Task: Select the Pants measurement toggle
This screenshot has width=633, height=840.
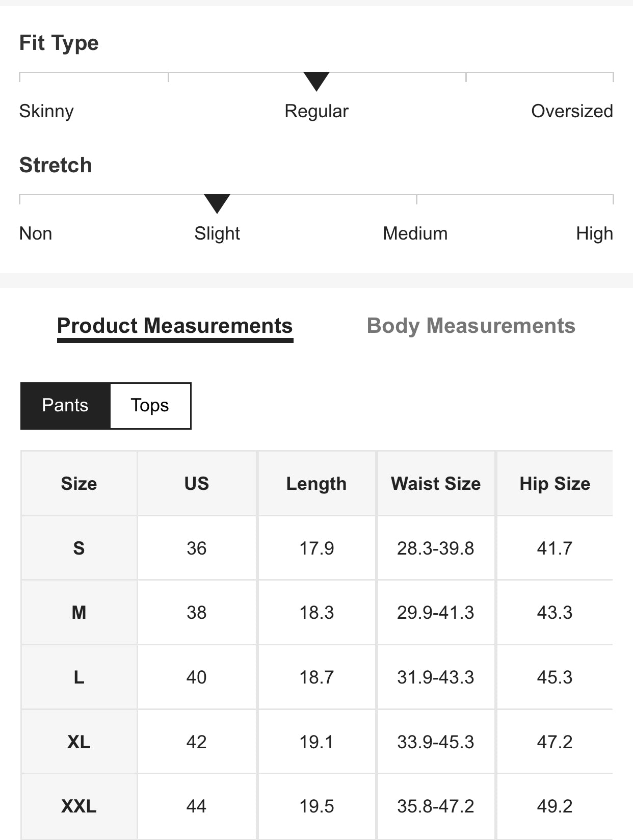Action: click(x=65, y=406)
